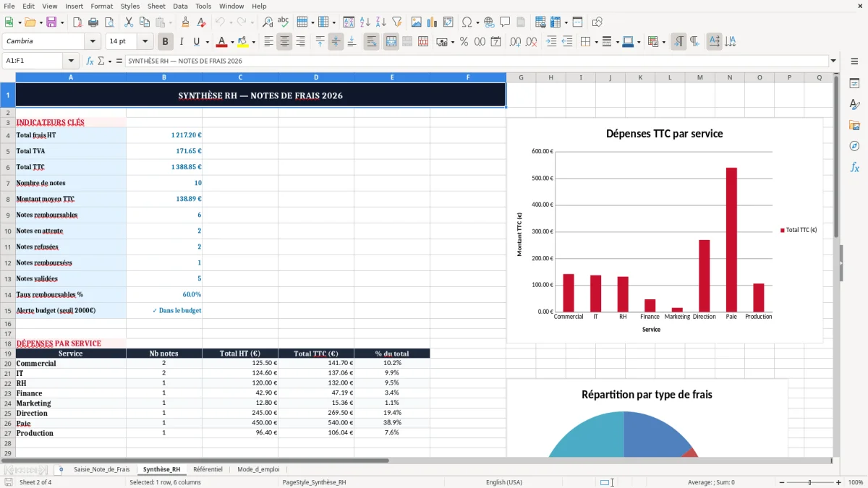
Task: Insert a pivot table
Action: coord(448,22)
